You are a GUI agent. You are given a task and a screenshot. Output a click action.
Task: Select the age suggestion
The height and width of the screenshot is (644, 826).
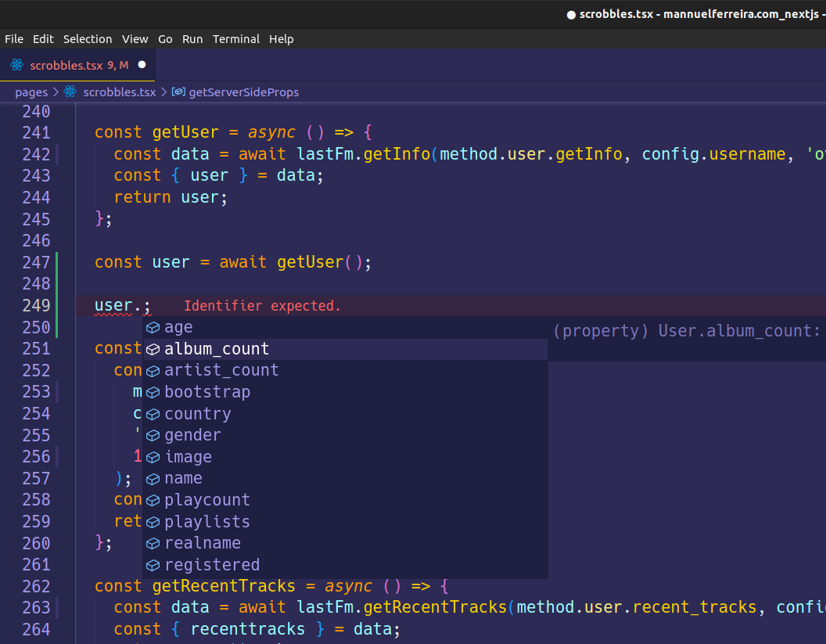point(346,327)
